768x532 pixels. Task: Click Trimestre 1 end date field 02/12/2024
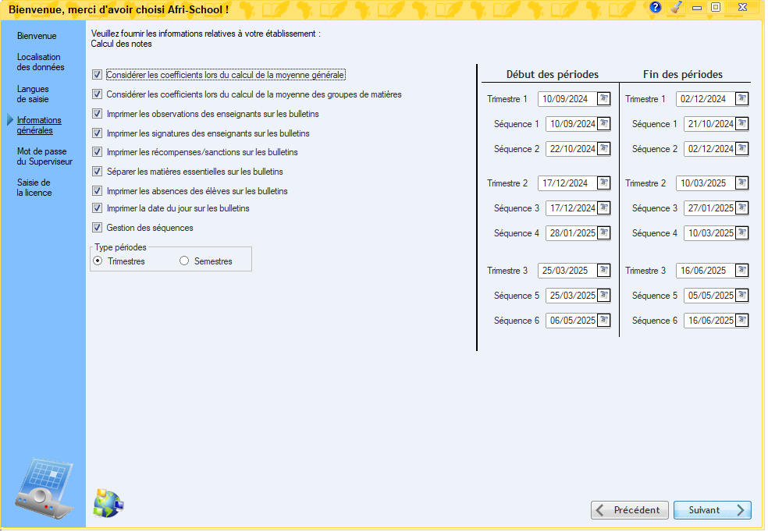point(707,99)
